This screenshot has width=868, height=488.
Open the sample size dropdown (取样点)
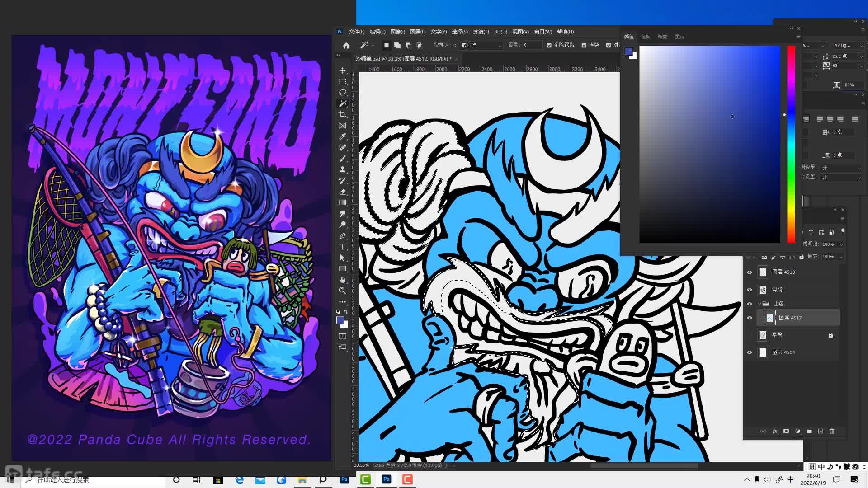[481, 45]
